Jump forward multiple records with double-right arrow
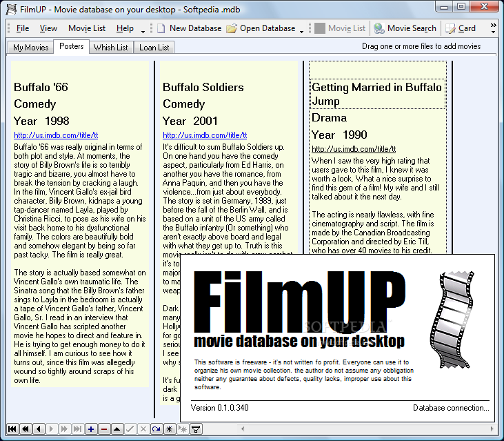 pyautogui.click(x=65, y=429)
